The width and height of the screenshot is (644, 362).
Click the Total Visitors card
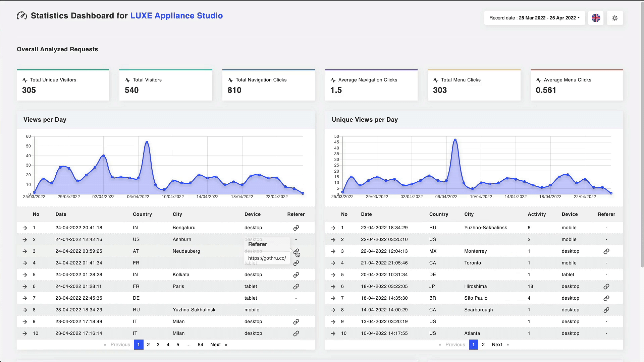166,85
